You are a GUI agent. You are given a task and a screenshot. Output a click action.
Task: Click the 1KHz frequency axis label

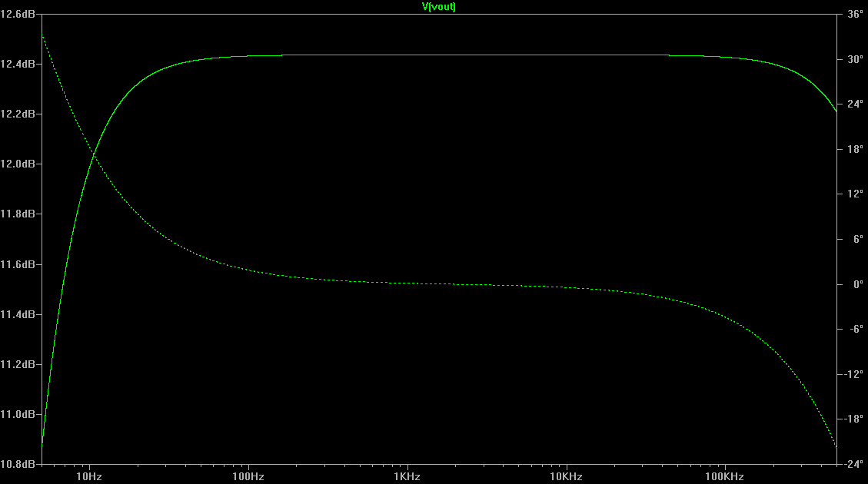[407, 477]
